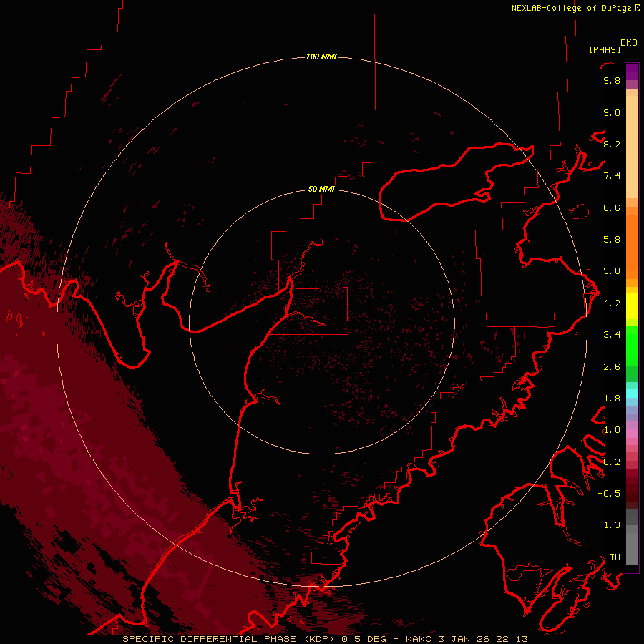Select the 4.2 legend value
Viewport: 644px width, 644px height.
click(612, 303)
